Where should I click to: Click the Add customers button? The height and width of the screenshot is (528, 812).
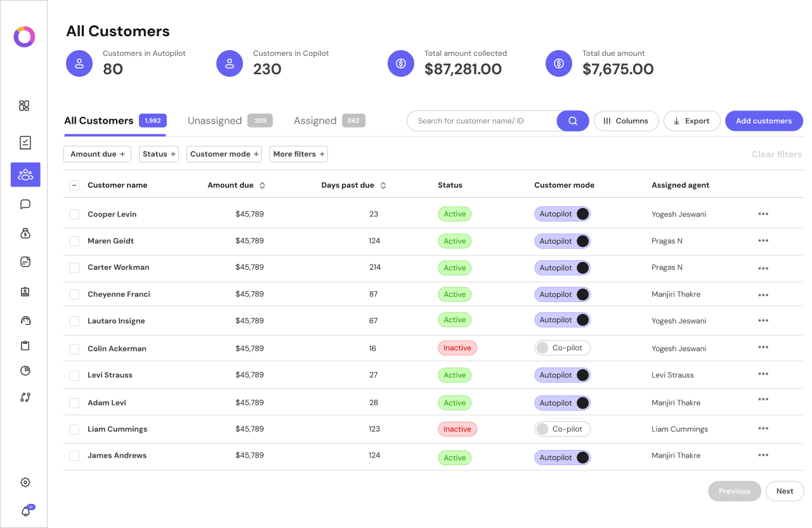coord(764,121)
